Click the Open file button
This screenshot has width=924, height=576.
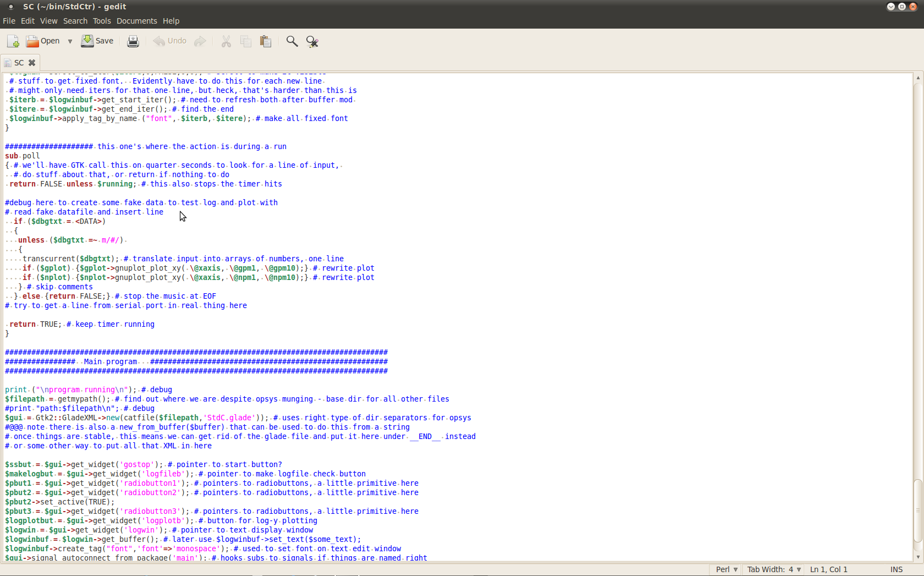pos(43,41)
